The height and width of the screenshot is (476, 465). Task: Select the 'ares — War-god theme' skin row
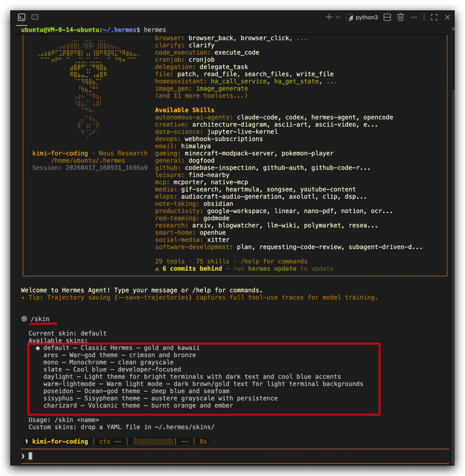point(120,355)
